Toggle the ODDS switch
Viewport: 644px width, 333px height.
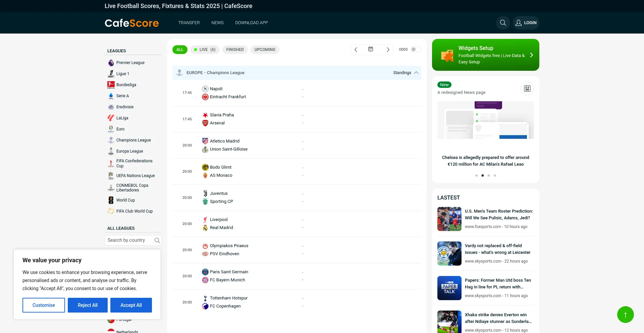point(416,49)
